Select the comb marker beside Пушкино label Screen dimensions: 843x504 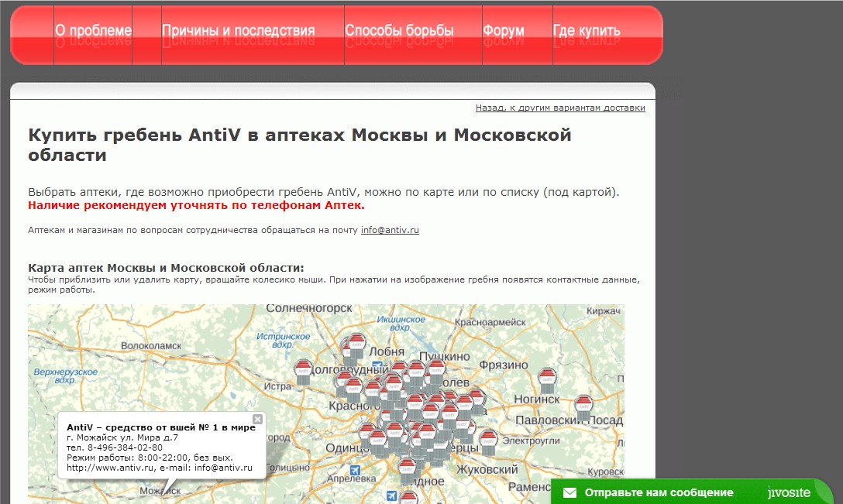pos(435,372)
